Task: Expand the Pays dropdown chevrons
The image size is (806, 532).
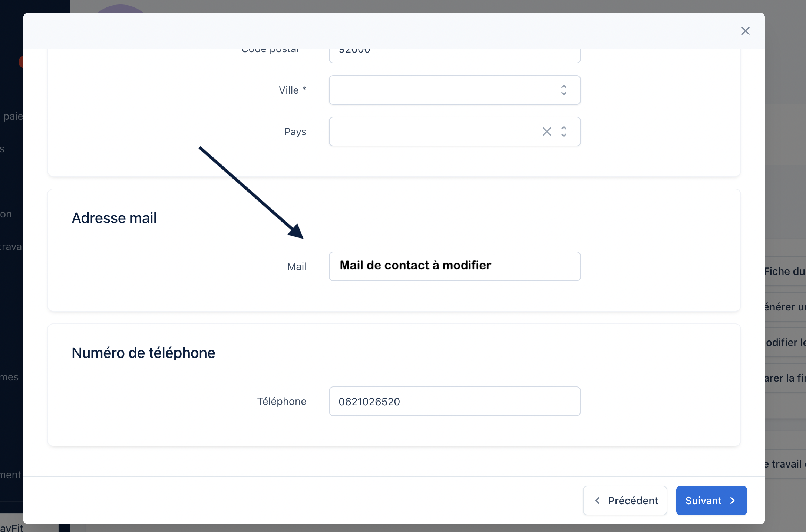Action: pyautogui.click(x=564, y=132)
